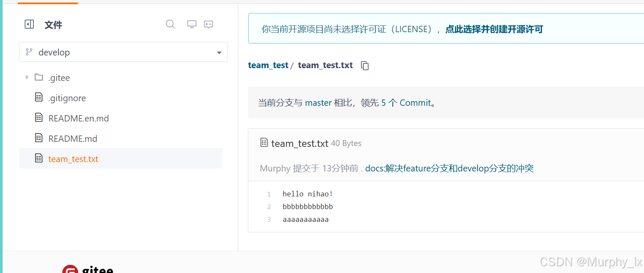
Task: Click the orange team_test.txt file icon in tree
Action: (x=39, y=158)
